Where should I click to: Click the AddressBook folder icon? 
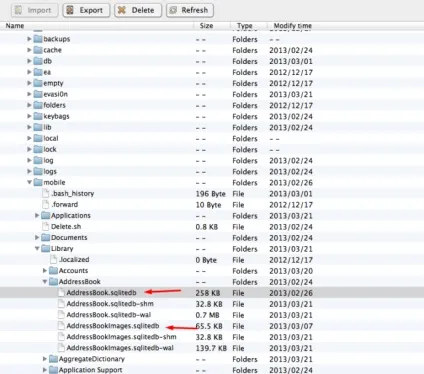click(53, 282)
